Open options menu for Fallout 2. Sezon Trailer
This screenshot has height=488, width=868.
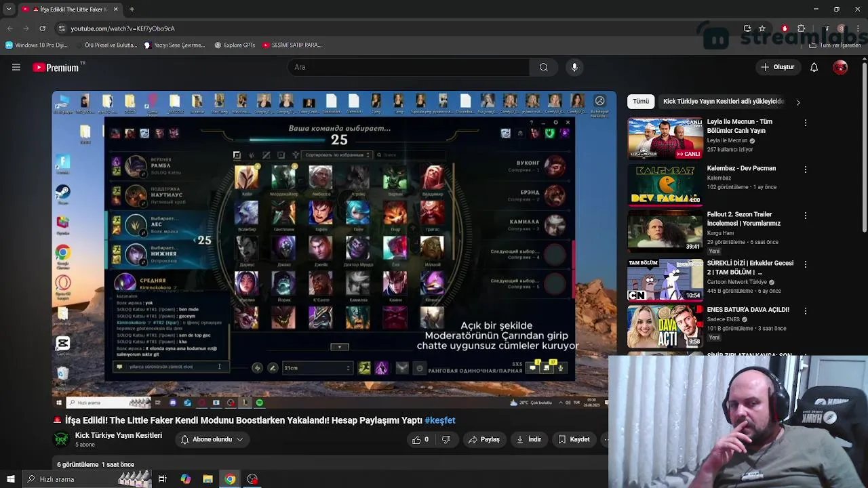[805, 216]
